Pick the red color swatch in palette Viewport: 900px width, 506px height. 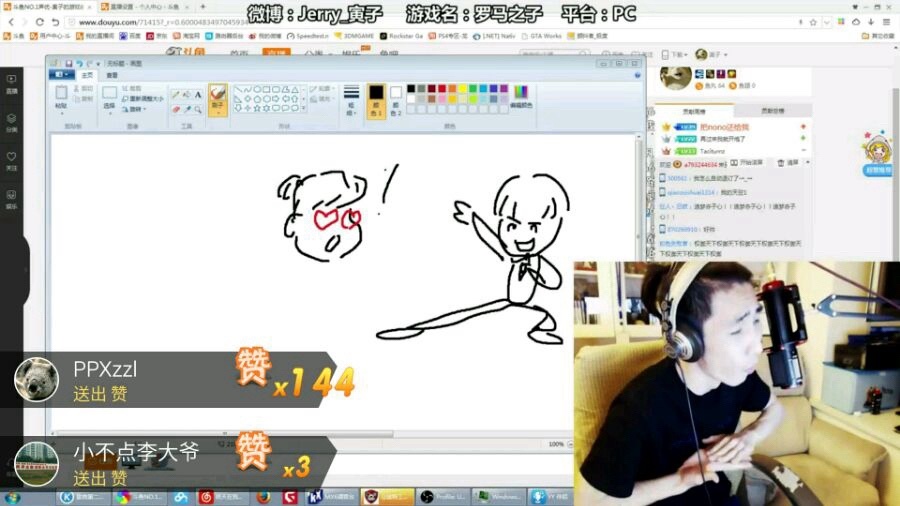(442, 88)
